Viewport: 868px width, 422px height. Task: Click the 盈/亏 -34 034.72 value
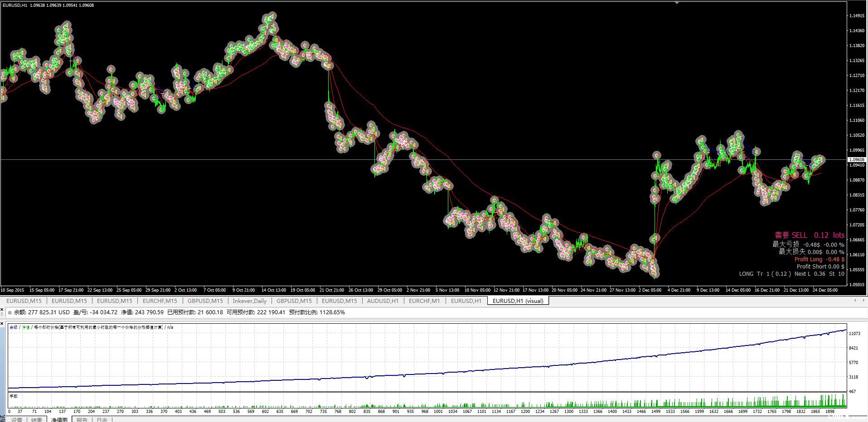[95, 312]
